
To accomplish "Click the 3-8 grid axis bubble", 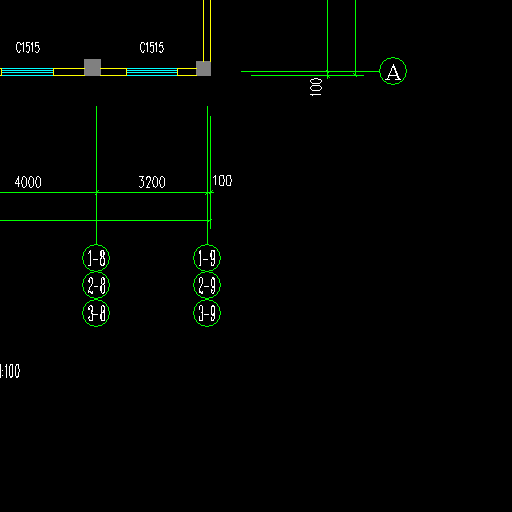I will tap(96, 313).
